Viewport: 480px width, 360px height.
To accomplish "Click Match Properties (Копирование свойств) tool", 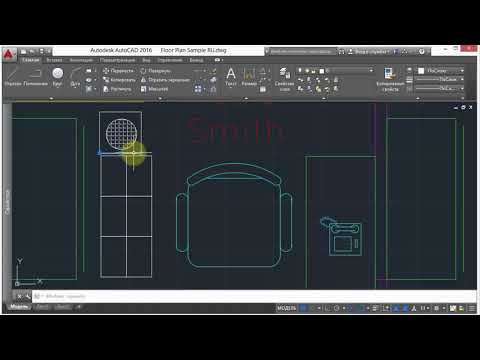I will point(390,79).
